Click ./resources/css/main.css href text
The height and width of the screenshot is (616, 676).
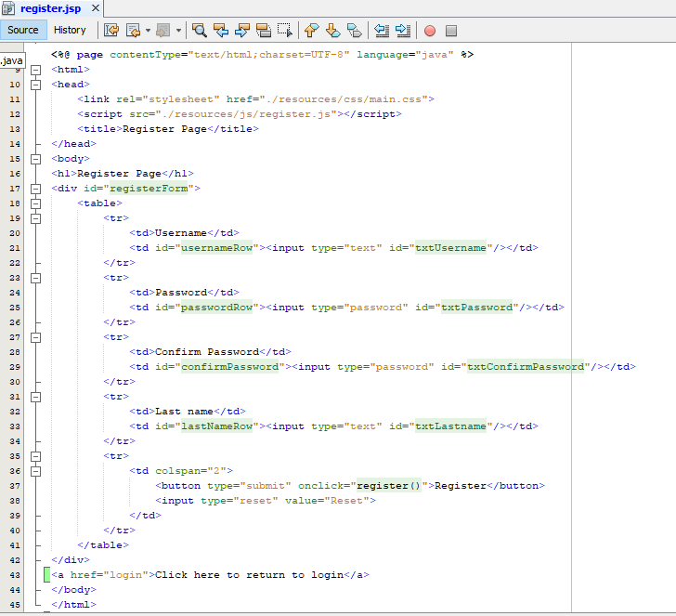(344, 99)
